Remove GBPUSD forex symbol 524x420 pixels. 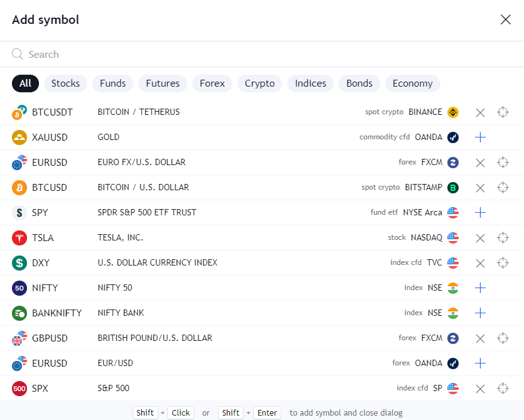(x=480, y=338)
